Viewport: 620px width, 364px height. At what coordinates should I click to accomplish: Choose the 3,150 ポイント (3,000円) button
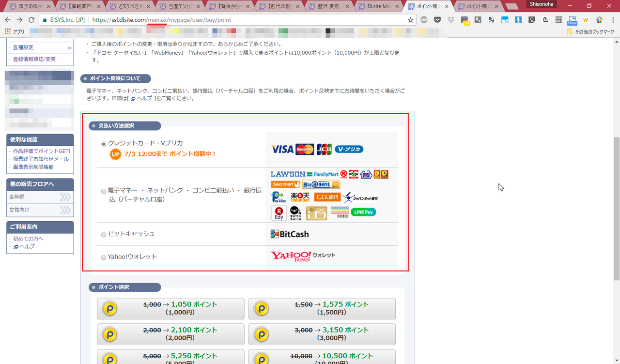point(322,334)
